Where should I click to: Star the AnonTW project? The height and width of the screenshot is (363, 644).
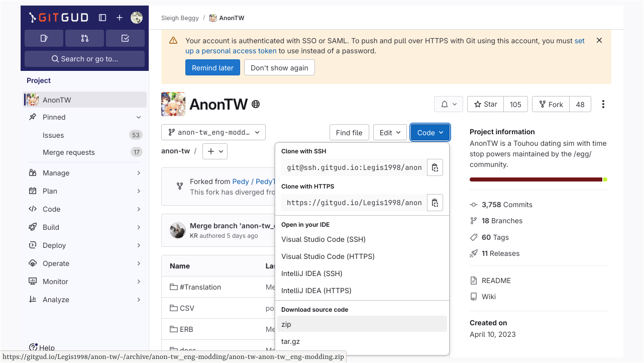pos(485,104)
